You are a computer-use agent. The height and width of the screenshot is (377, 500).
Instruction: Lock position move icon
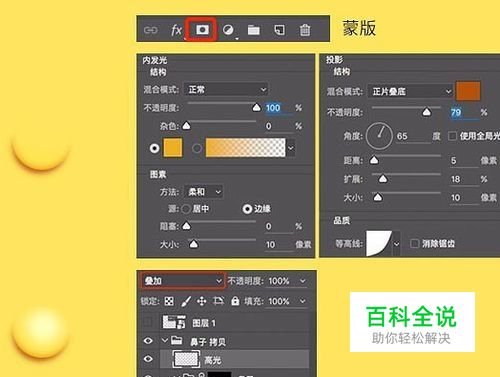202,301
